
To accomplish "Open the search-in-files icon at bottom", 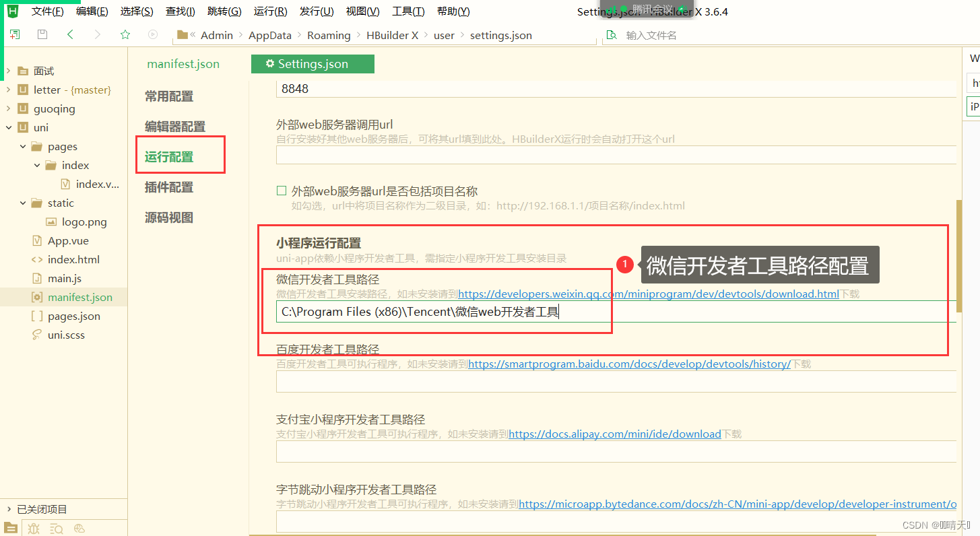I will coord(57,529).
